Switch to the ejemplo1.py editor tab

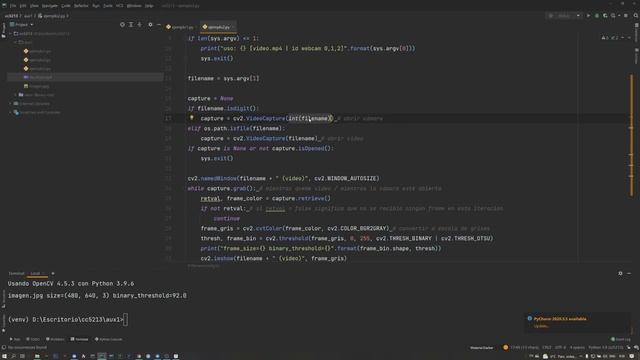(181, 27)
